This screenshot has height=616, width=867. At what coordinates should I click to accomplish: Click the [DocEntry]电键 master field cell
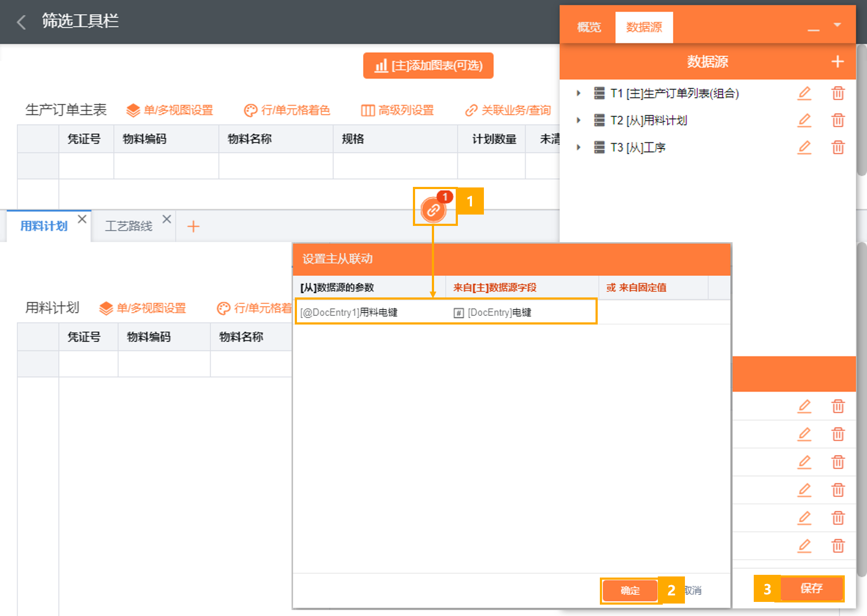(522, 313)
